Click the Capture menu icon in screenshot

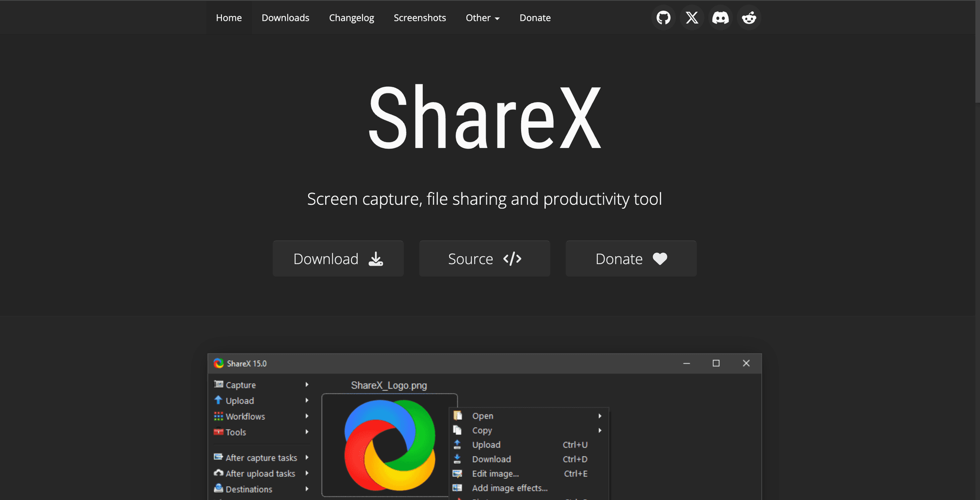coord(218,385)
